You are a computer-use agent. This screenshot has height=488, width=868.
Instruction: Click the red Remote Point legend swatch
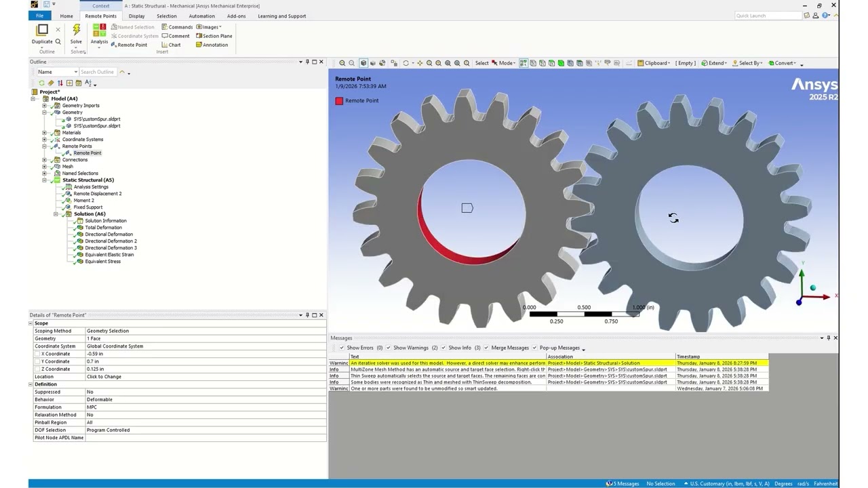339,101
